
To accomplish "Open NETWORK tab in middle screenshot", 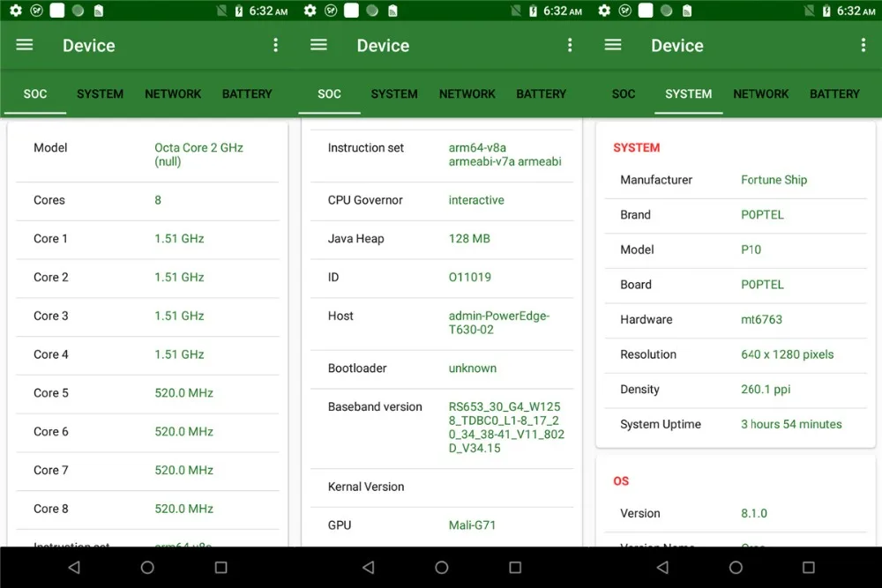I will click(x=467, y=93).
